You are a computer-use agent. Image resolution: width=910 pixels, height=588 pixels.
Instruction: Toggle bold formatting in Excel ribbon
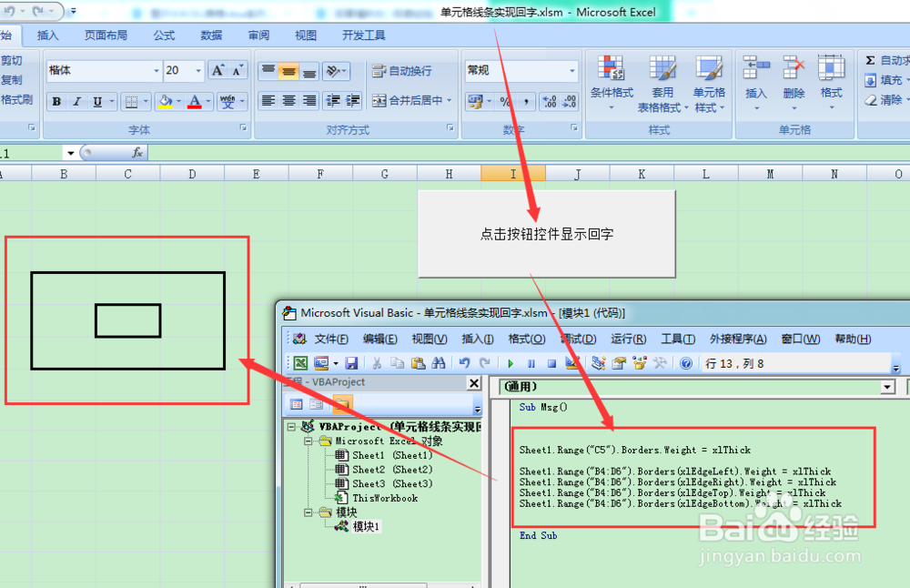click(x=56, y=102)
